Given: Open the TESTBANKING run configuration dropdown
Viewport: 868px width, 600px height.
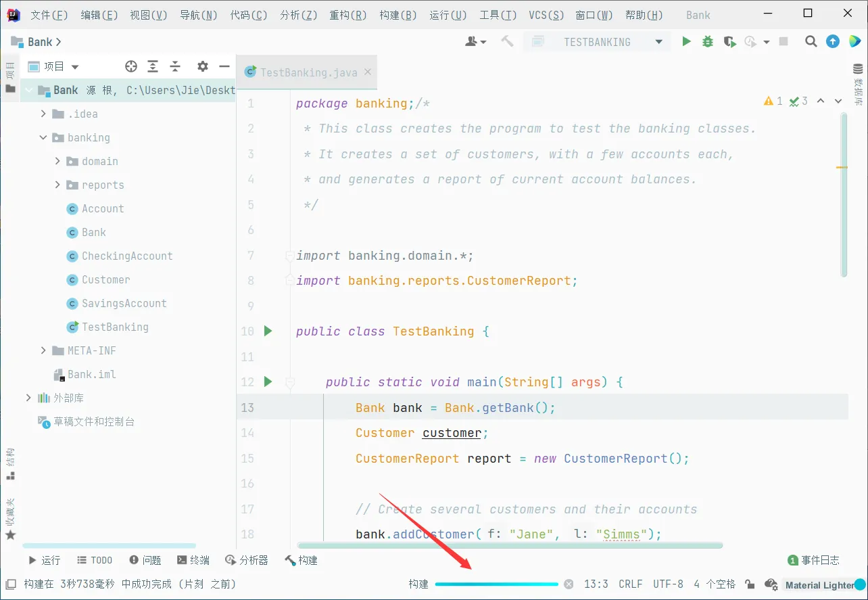Looking at the screenshot, I should tap(597, 42).
